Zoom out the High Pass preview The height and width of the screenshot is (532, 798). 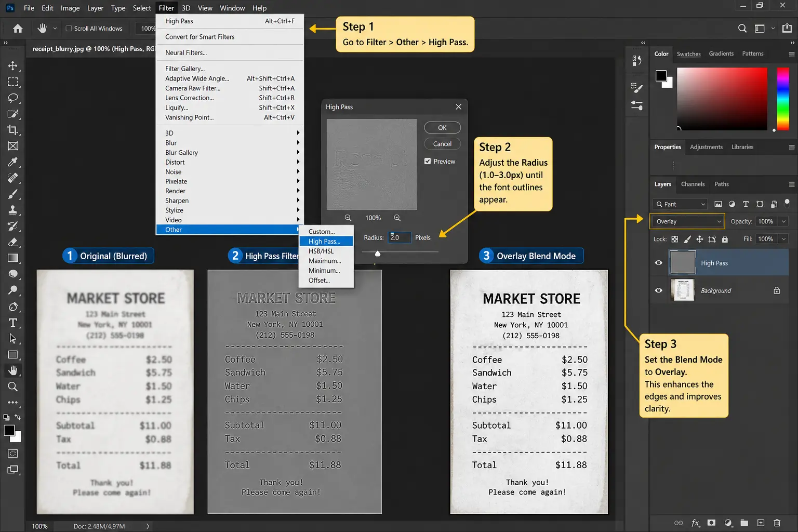pyautogui.click(x=348, y=218)
